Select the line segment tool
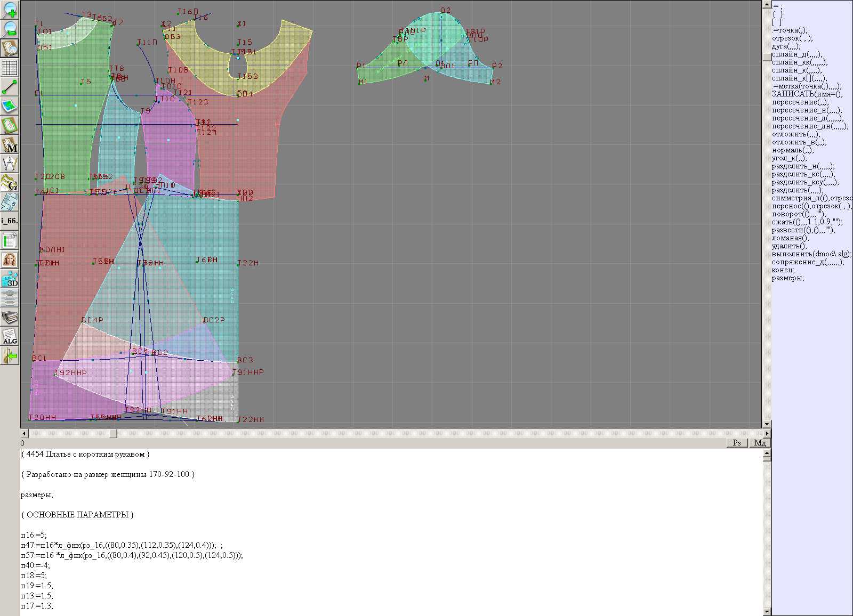853x616 pixels. pyautogui.click(x=10, y=87)
